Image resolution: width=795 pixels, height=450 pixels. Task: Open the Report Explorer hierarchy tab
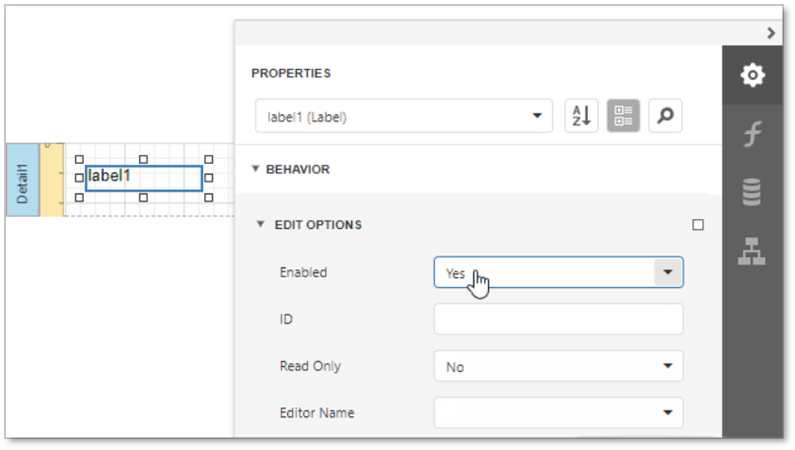tap(752, 252)
